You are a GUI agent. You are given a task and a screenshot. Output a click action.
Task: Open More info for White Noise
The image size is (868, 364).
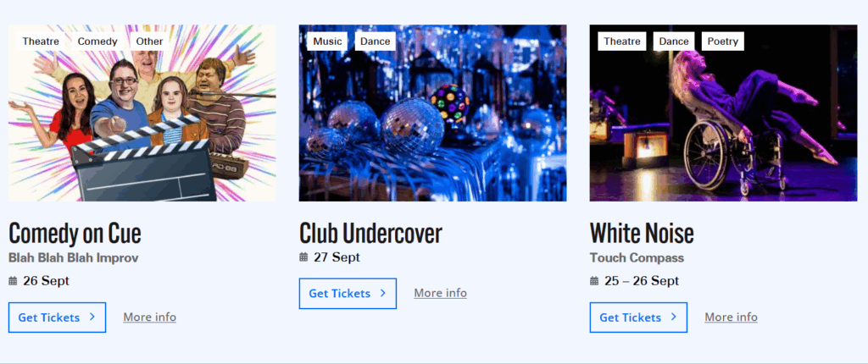coord(731,317)
